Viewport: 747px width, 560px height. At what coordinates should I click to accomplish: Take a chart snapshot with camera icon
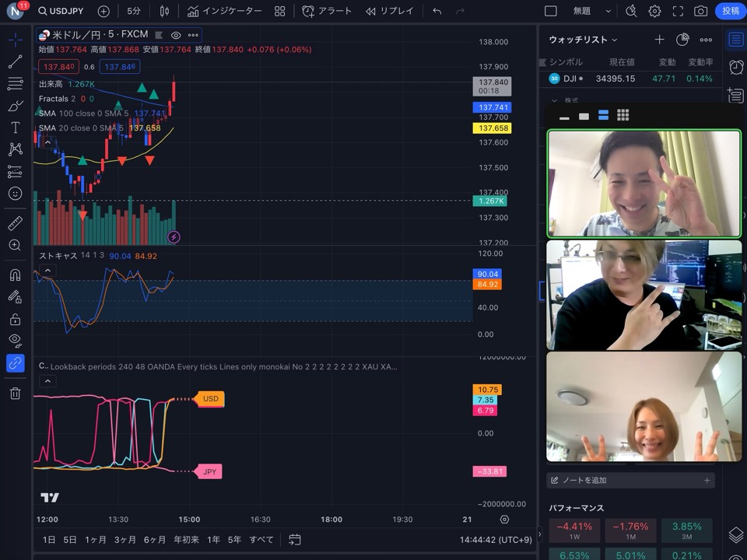point(700,11)
